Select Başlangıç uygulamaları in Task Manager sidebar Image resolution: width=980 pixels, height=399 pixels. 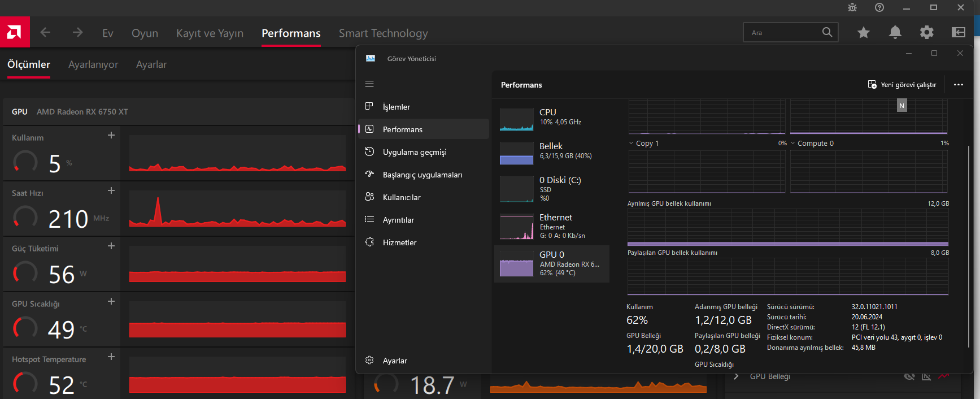pyautogui.click(x=422, y=175)
